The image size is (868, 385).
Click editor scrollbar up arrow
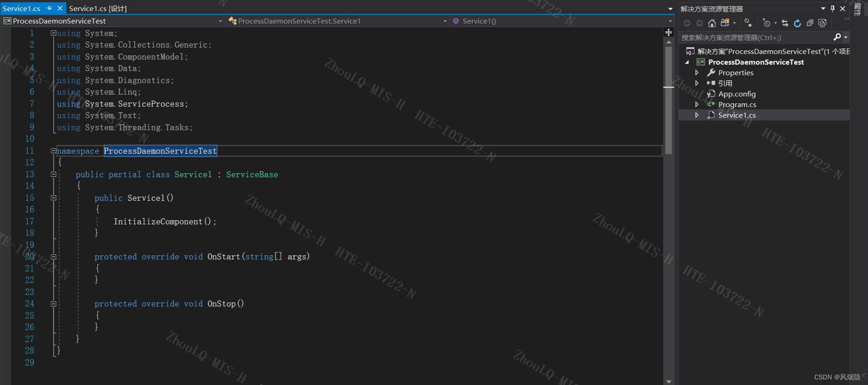tap(669, 42)
